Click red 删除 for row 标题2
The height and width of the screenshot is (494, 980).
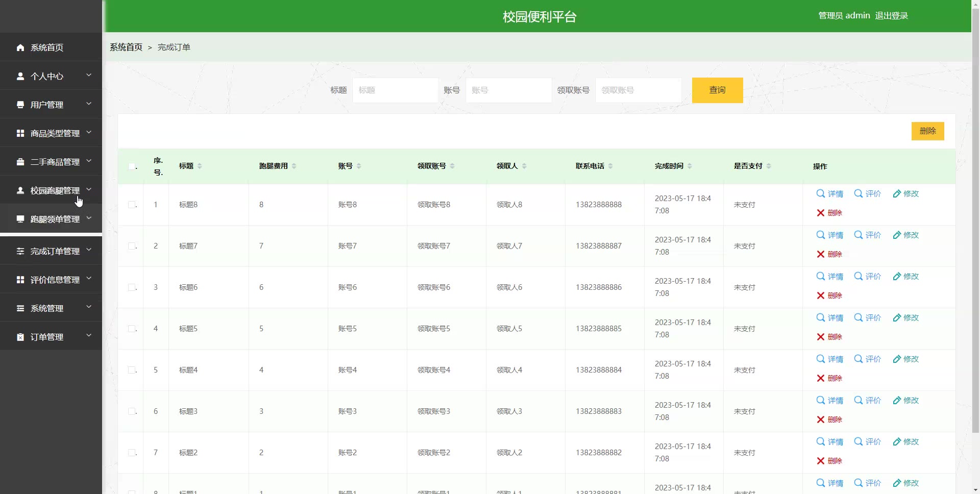coord(829,461)
